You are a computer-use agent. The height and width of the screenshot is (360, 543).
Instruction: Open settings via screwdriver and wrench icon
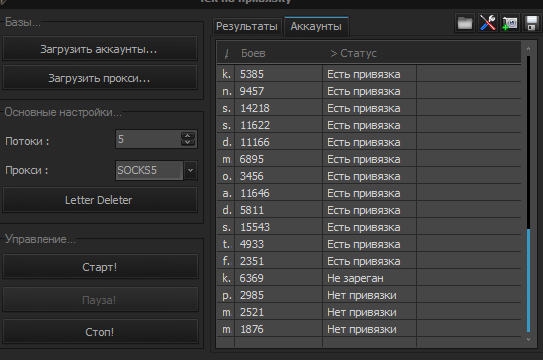(x=488, y=24)
